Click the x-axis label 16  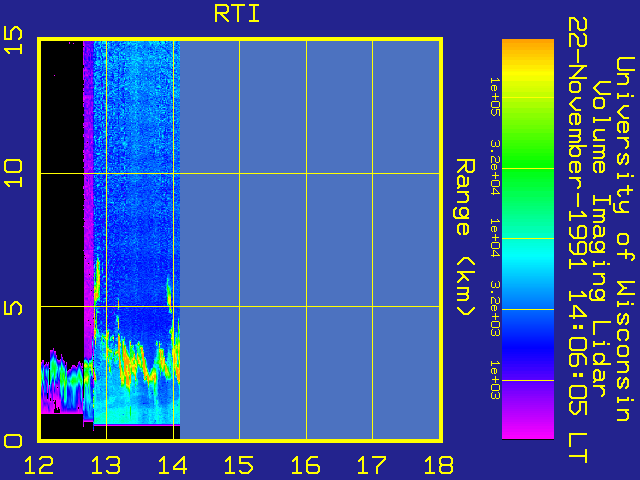pyautogui.click(x=305, y=465)
